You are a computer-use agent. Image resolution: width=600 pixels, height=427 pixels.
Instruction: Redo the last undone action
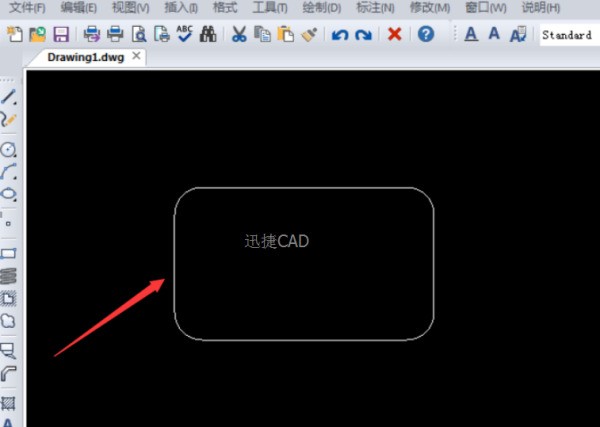tap(363, 35)
